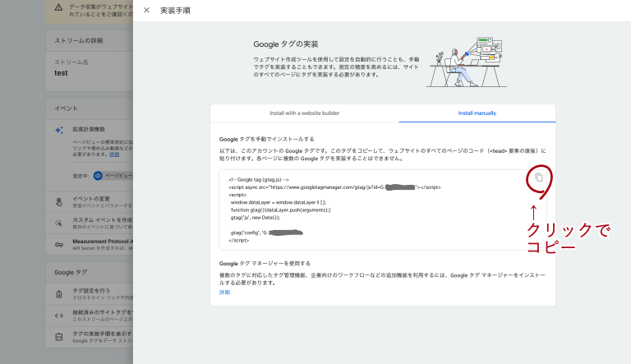
Task: Click the カスタム イベントを作成 icon
Action: 59,223
